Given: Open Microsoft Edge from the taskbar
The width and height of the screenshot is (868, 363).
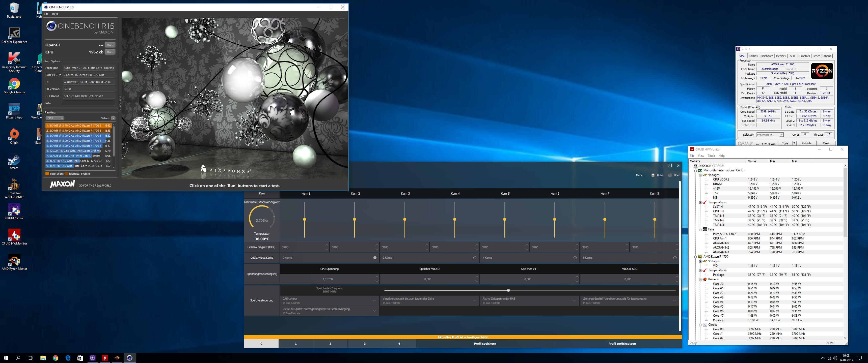Looking at the screenshot, I should click(x=68, y=358).
